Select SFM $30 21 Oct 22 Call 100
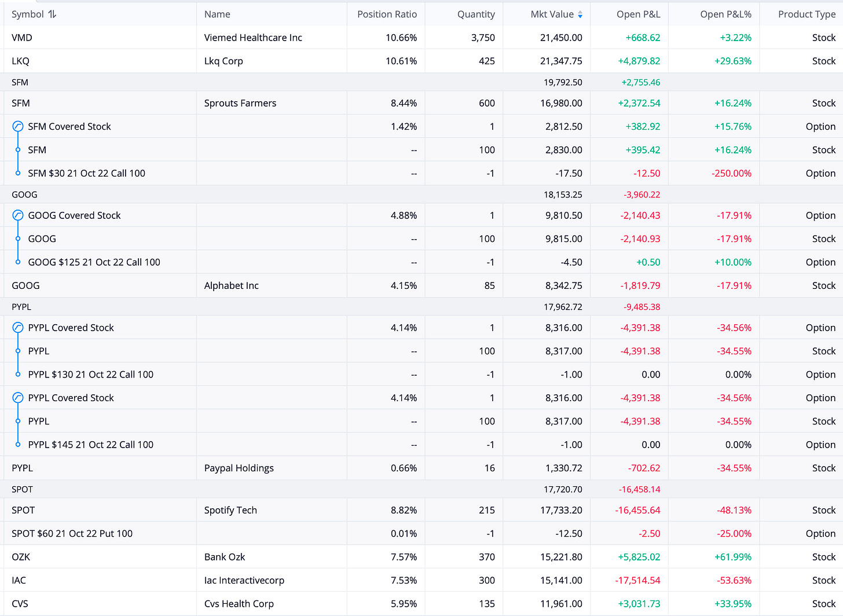The image size is (843, 616). coord(87,173)
